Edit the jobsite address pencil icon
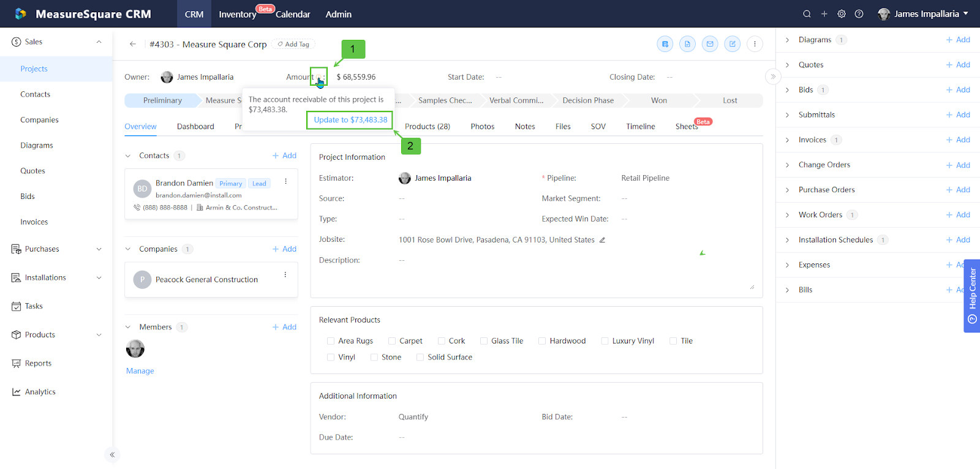Image resolution: width=980 pixels, height=469 pixels. (602, 240)
